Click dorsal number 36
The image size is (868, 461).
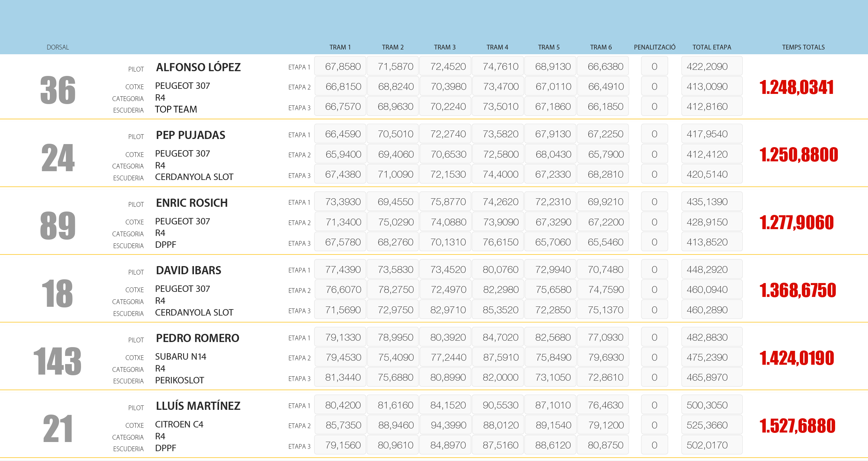click(x=58, y=90)
